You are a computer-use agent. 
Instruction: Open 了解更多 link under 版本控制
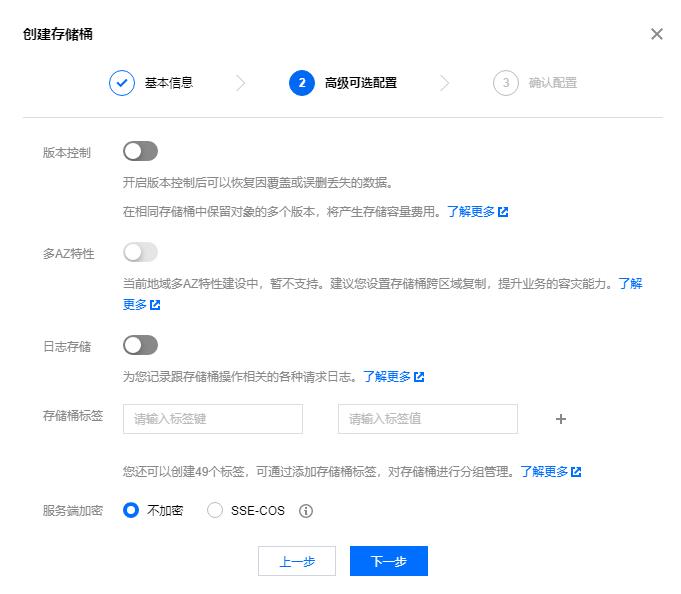(x=471, y=211)
